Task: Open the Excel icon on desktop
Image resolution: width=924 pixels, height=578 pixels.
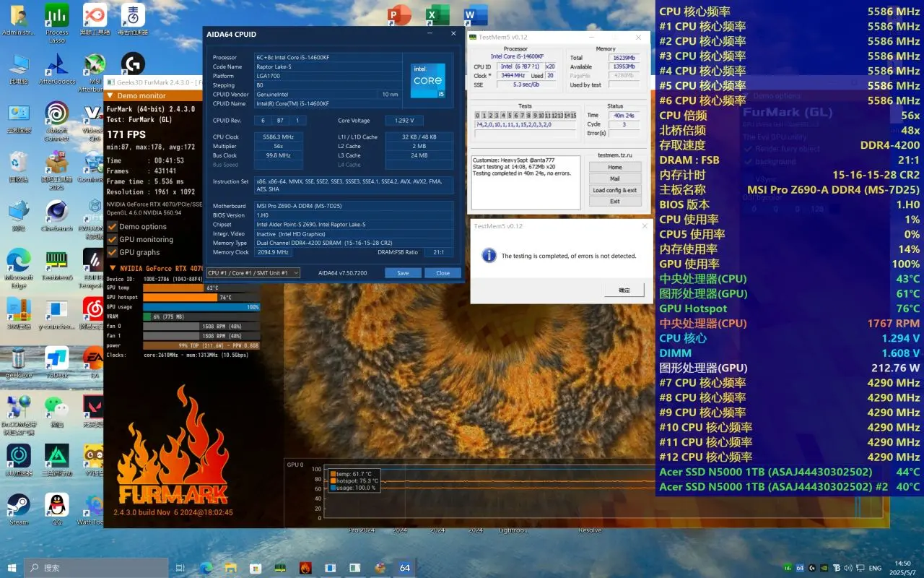Action: click(437, 14)
